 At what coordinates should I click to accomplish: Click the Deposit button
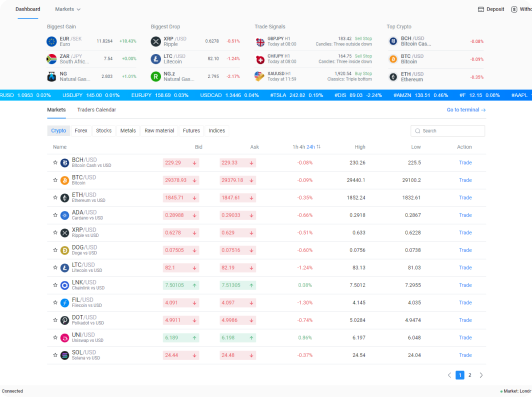(x=491, y=9)
